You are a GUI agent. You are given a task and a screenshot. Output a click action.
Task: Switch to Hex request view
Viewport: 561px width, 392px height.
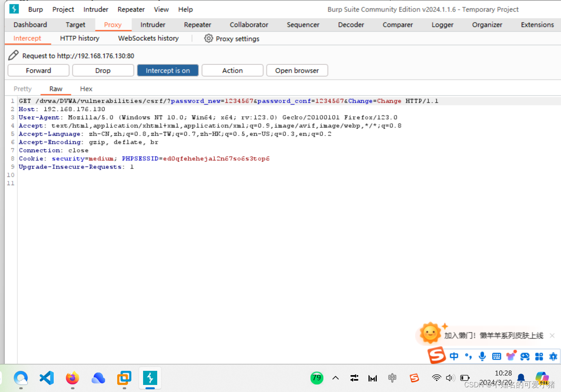(86, 89)
